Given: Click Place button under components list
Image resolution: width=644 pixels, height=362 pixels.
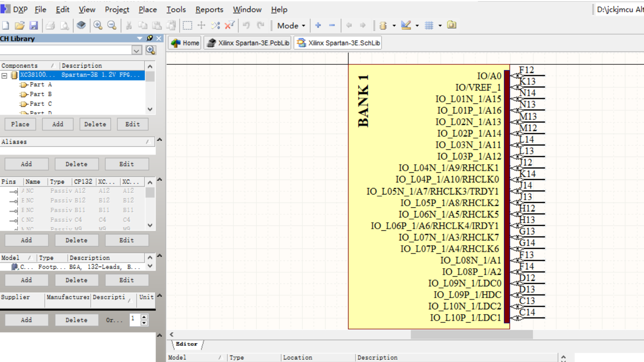Looking at the screenshot, I should [x=20, y=124].
